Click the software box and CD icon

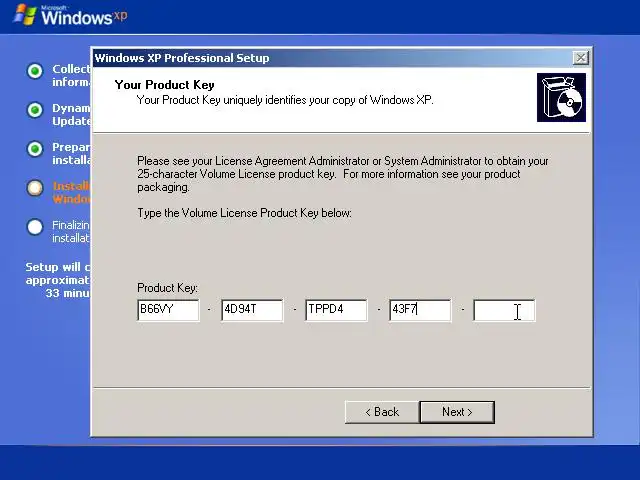point(561,97)
